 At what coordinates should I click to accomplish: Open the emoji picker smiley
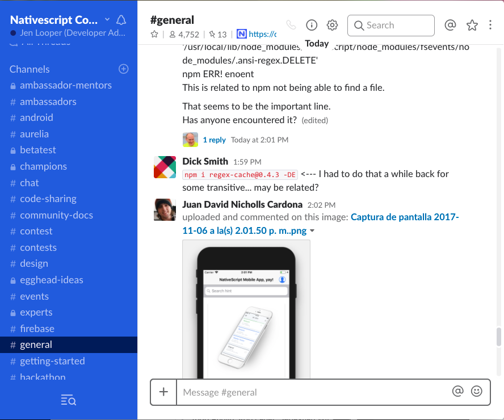tap(476, 391)
